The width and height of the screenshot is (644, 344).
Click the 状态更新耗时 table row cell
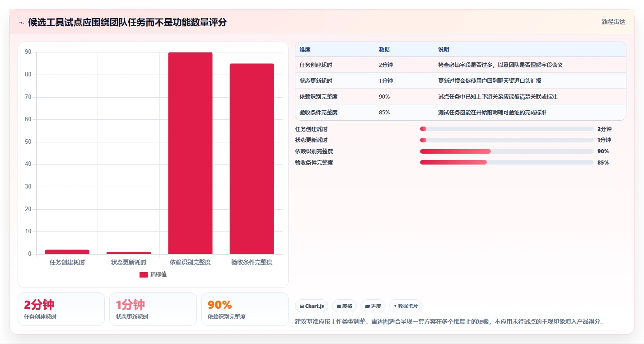[x=316, y=81]
